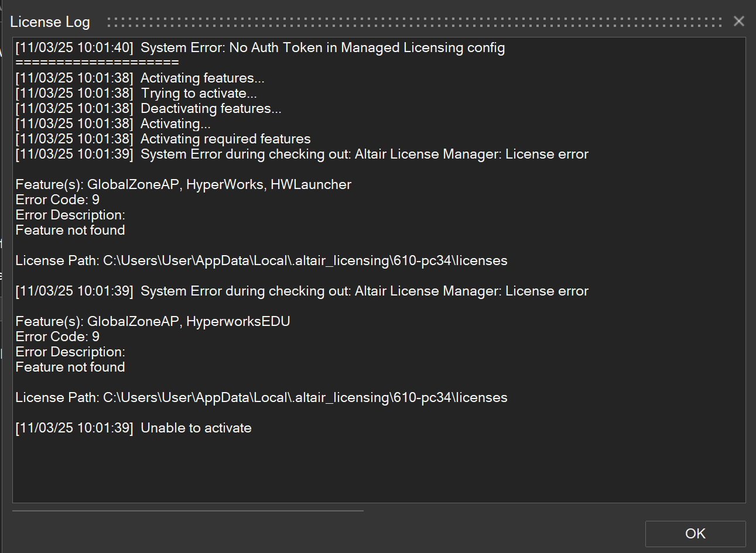
Task: Select the 'Unable to activate' log line
Action: [134, 428]
